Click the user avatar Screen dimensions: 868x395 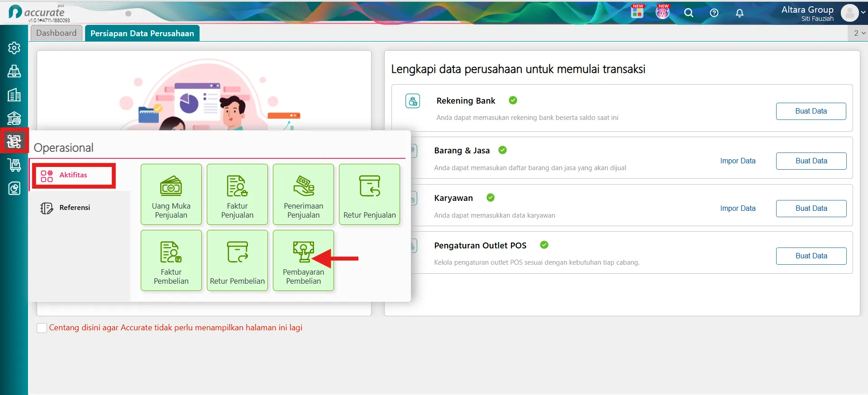[x=849, y=13]
